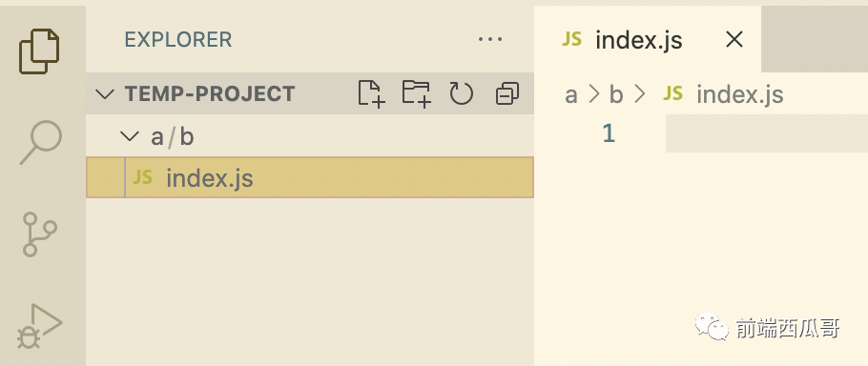Collapse all folders in Explorer

507,93
